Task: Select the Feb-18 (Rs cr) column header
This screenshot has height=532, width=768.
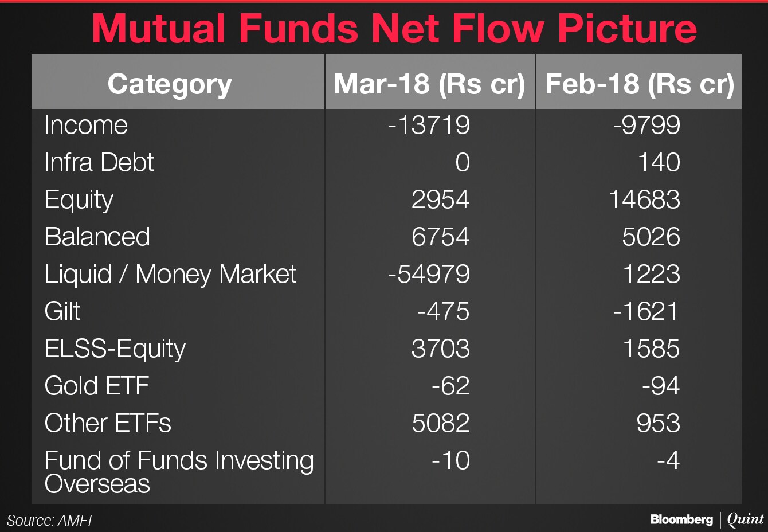Action: coord(639,84)
